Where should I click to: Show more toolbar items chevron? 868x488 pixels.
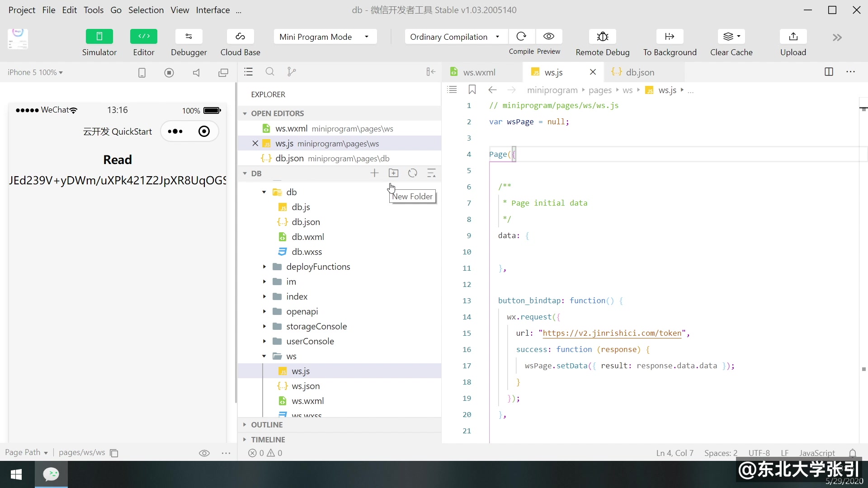point(837,38)
